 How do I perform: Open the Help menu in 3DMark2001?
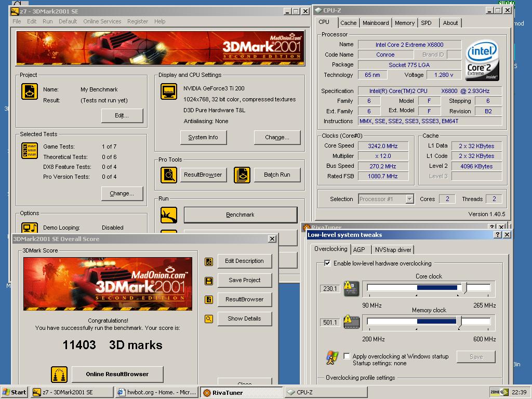tap(159, 21)
